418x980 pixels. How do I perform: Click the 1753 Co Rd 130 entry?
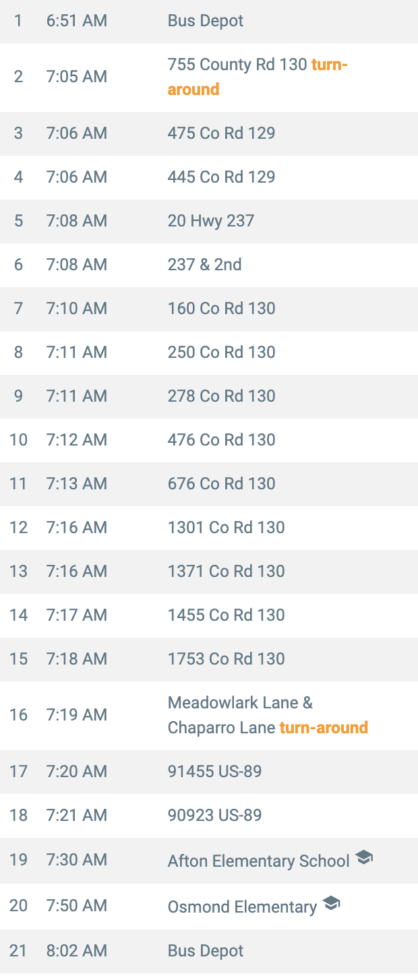[226, 659]
